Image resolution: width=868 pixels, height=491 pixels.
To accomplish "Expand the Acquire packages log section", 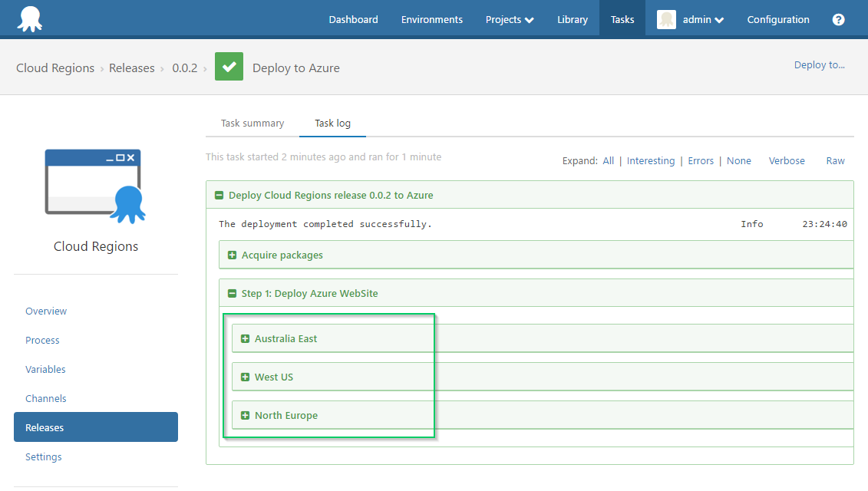I will click(x=232, y=254).
